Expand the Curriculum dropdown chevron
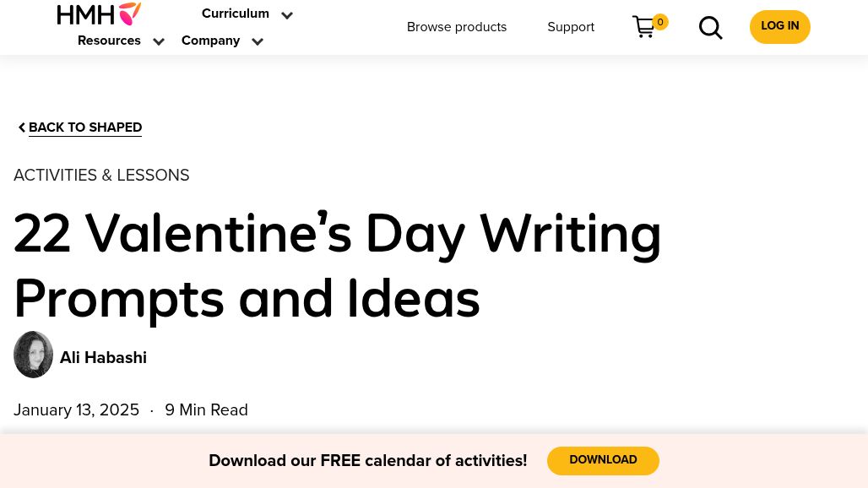This screenshot has width=868, height=488. coord(287,15)
